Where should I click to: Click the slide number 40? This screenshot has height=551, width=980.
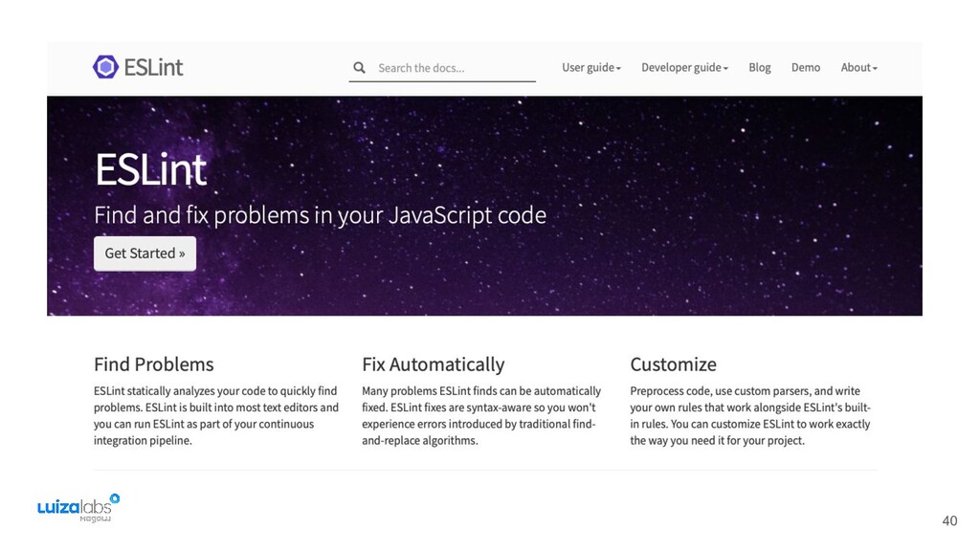(x=949, y=520)
